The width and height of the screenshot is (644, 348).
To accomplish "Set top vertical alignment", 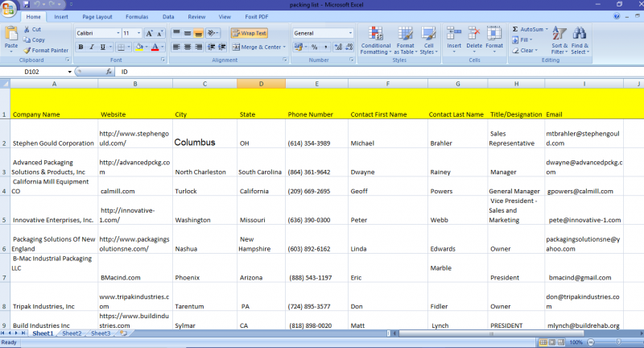I will 176,33.
